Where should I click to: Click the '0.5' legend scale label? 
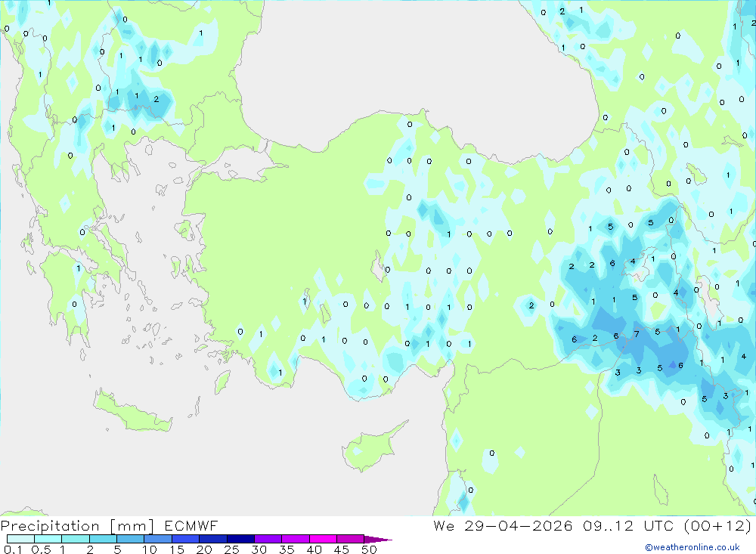pos(41,549)
